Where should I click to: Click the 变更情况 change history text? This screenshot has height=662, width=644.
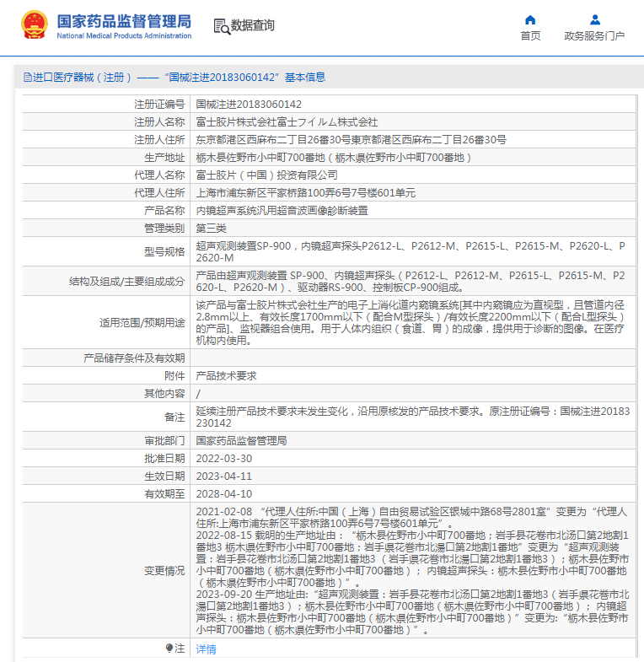413,570
